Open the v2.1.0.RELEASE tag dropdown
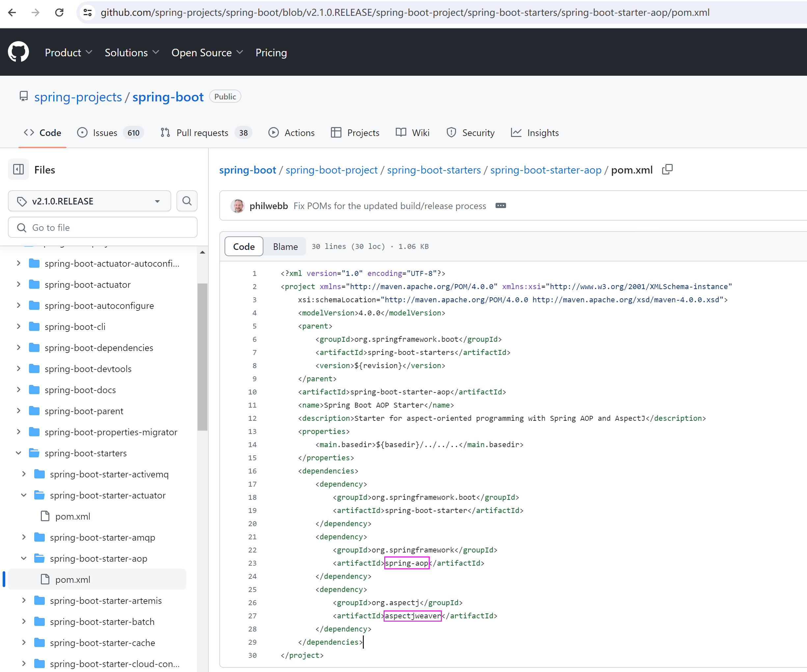The image size is (807, 672). pyautogui.click(x=90, y=201)
